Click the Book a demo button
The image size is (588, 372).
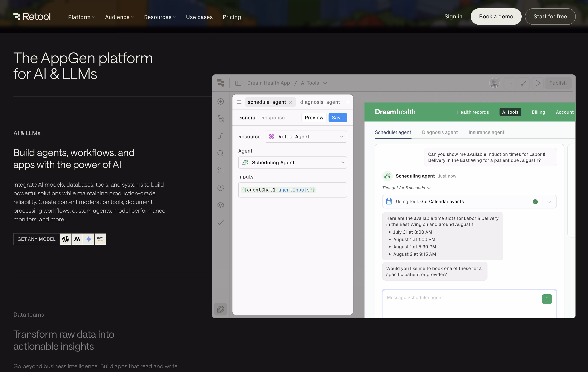496,17
